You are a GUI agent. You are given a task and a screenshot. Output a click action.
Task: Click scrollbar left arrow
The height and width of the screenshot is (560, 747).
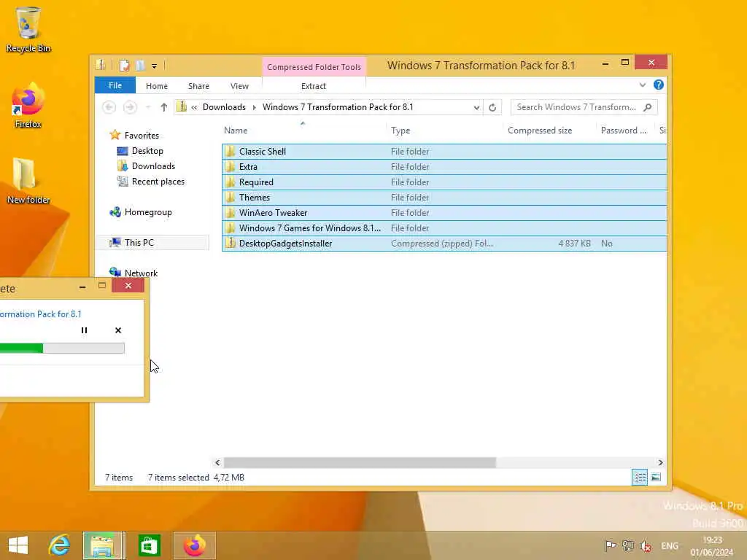[x=217, y=462]
